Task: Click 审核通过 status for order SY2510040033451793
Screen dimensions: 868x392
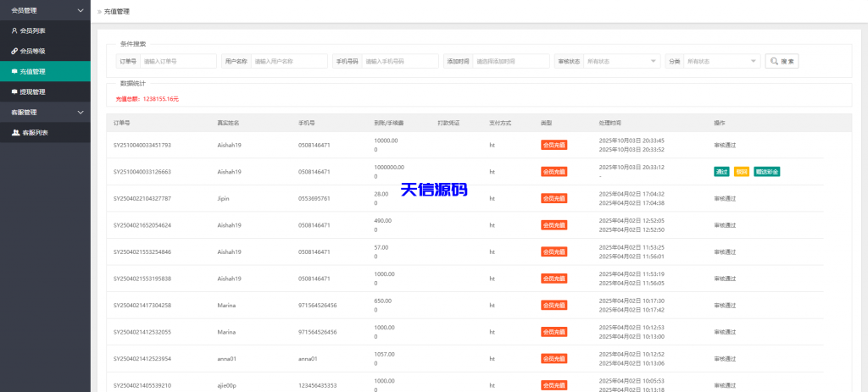Action: coord(726,146)
